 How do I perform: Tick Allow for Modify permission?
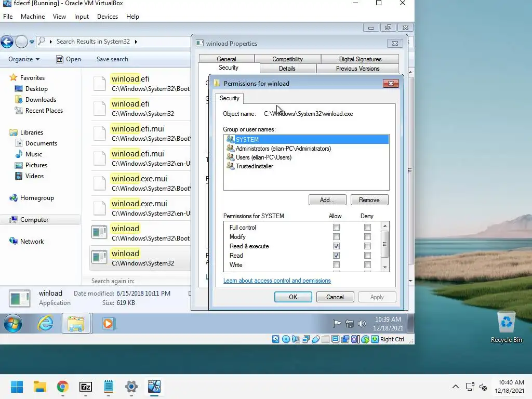(x=336, y=236)
